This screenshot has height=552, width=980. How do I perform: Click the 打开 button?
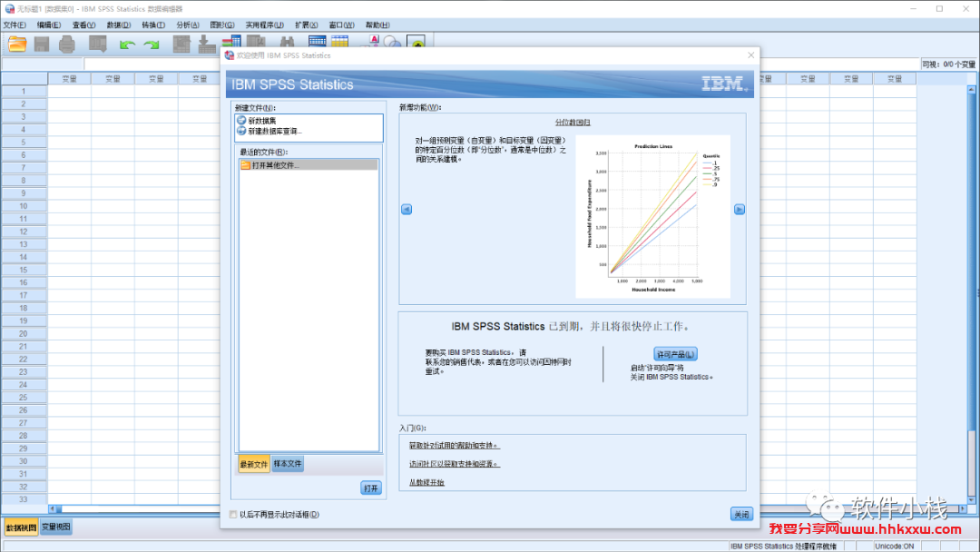370,488
